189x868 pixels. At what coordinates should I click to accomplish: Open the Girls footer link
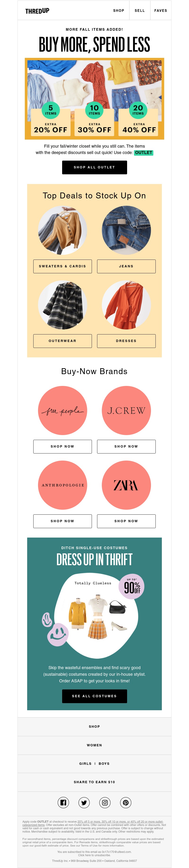85,764
